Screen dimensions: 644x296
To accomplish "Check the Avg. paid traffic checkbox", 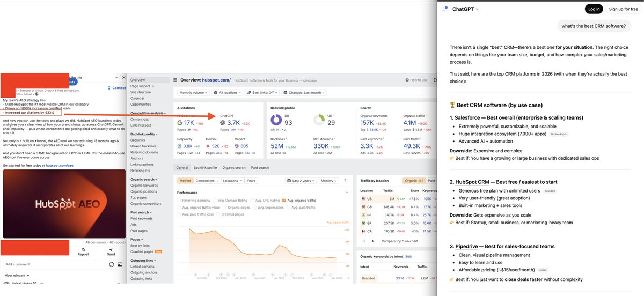I will point(288,208).
